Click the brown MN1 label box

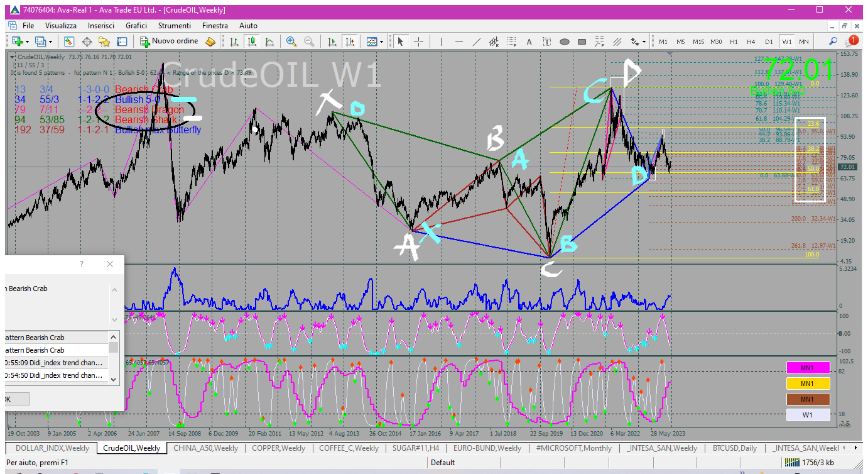click(x=808, y=399)
